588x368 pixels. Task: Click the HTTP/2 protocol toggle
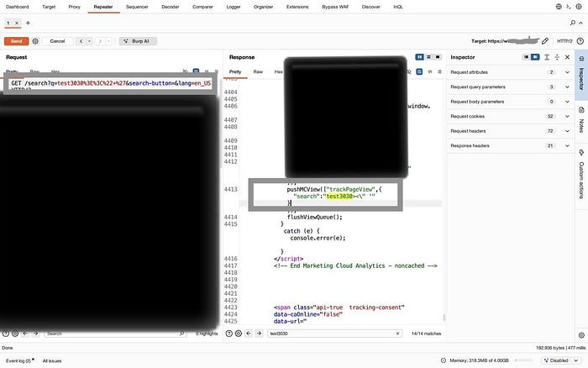564,41
